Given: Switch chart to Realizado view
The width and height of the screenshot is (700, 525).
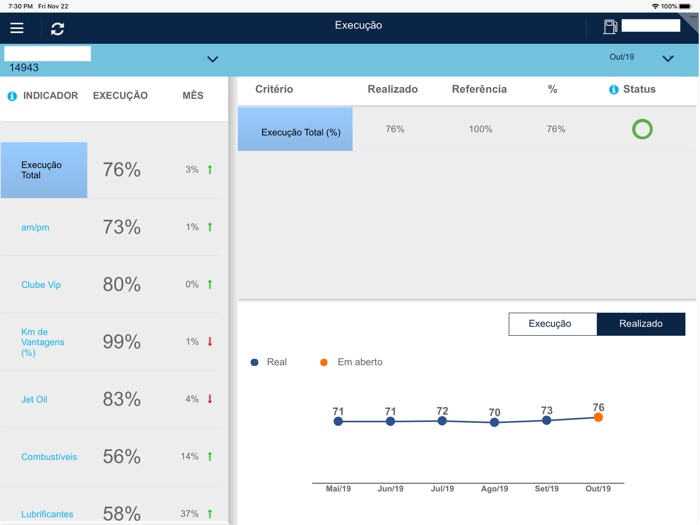Looking at the screenshot, I should (641, 324).
